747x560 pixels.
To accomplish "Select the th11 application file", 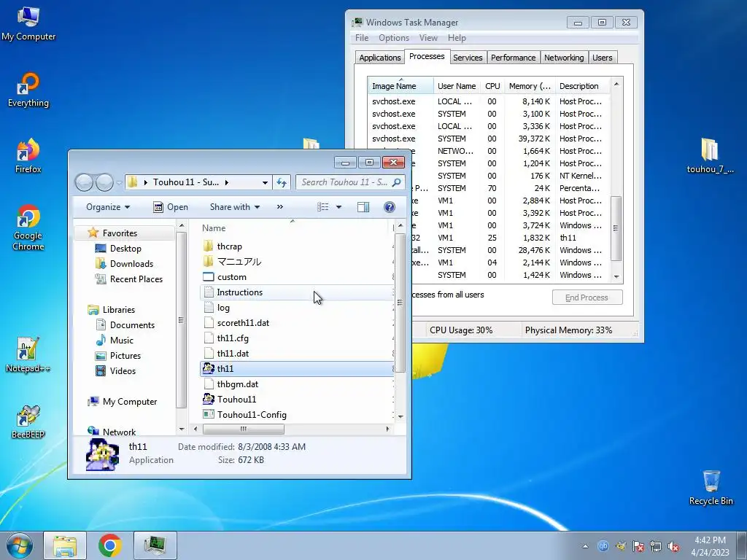I will coord(296,368).
